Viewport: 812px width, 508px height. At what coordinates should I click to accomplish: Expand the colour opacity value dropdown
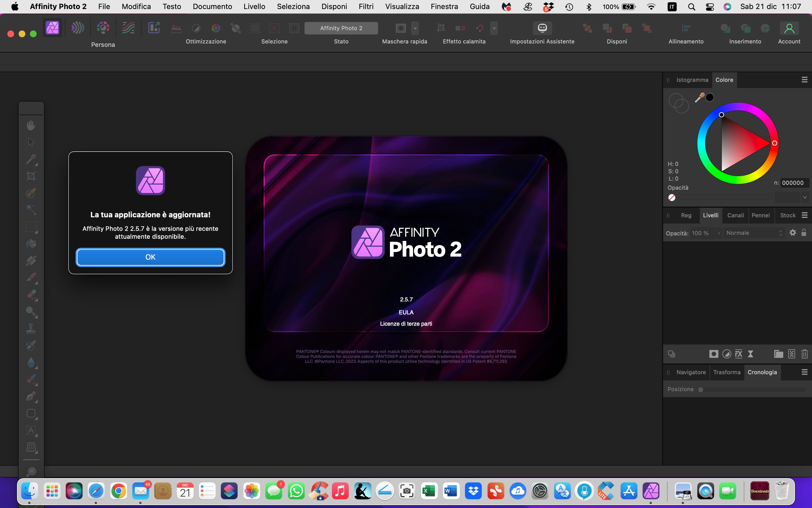804,198
